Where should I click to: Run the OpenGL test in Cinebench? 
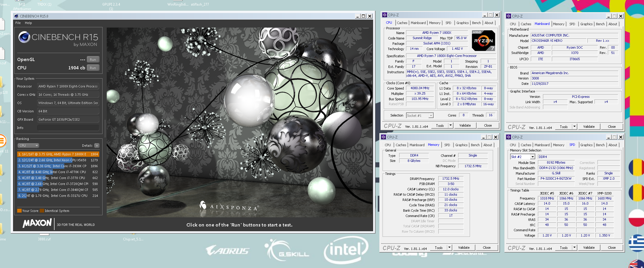click(x=93, y=60)
